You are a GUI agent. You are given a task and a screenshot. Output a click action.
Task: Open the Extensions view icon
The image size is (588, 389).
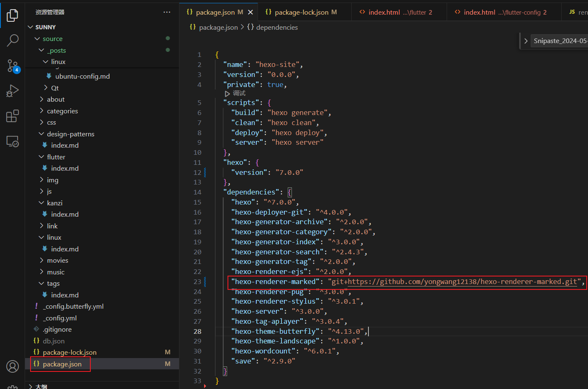point(13,116)
